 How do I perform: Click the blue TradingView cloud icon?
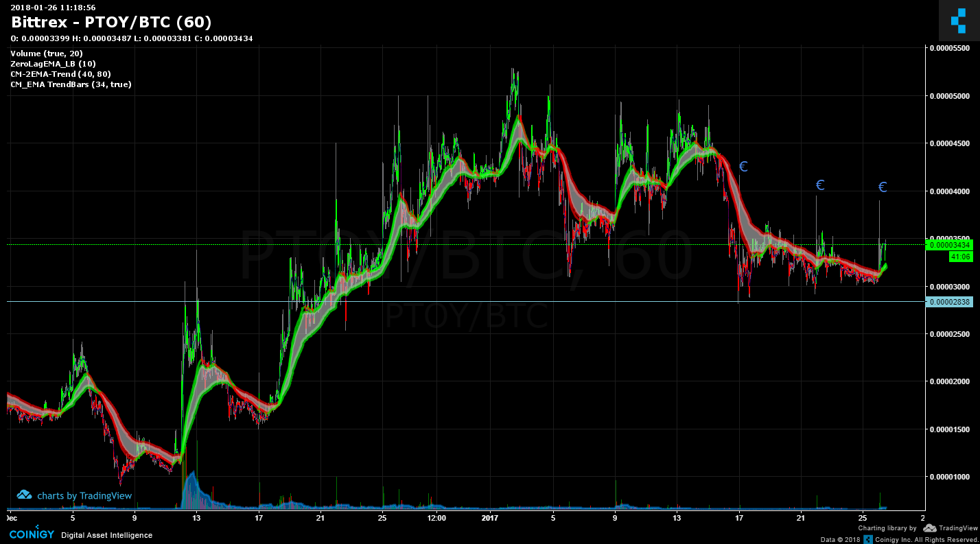coord(25,495)
